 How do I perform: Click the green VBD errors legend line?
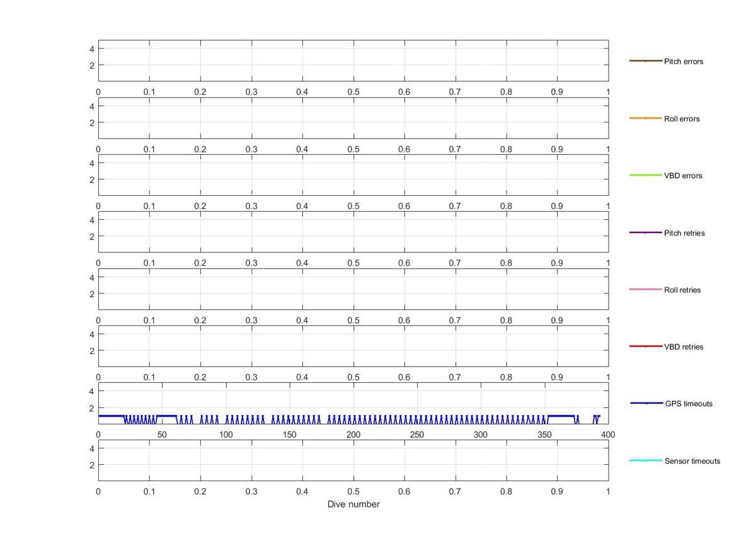[x=646, y=175]
